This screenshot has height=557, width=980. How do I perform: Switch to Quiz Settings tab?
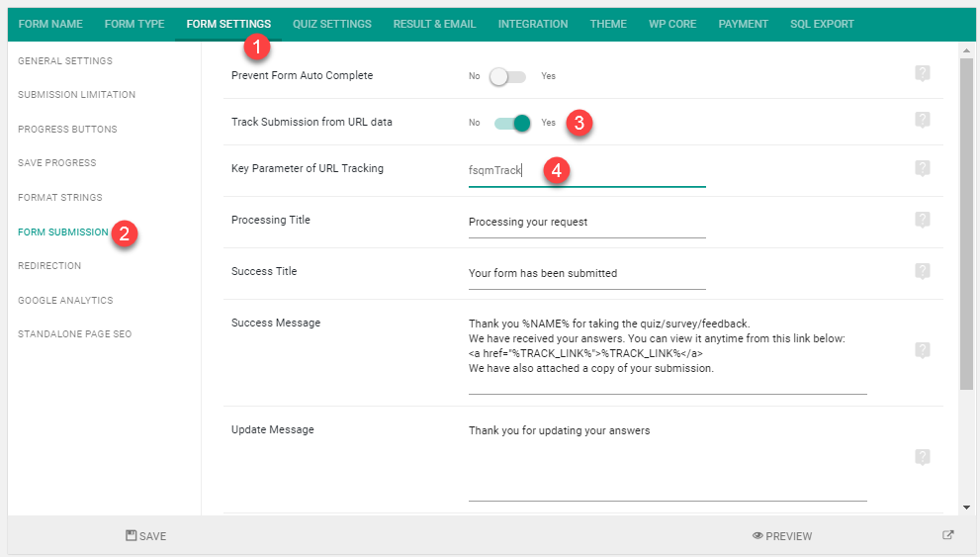coord(332,24)
